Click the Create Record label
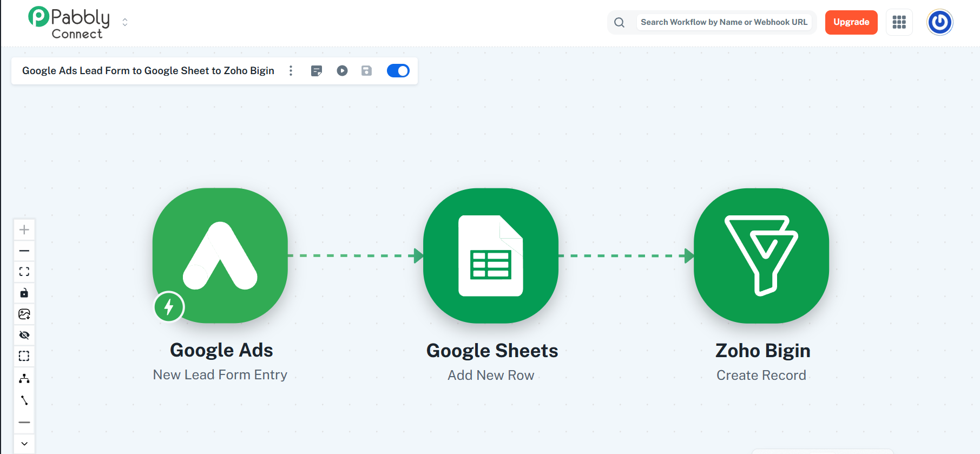Viewport: 980px width, 454px height. (x=761, y=376)
